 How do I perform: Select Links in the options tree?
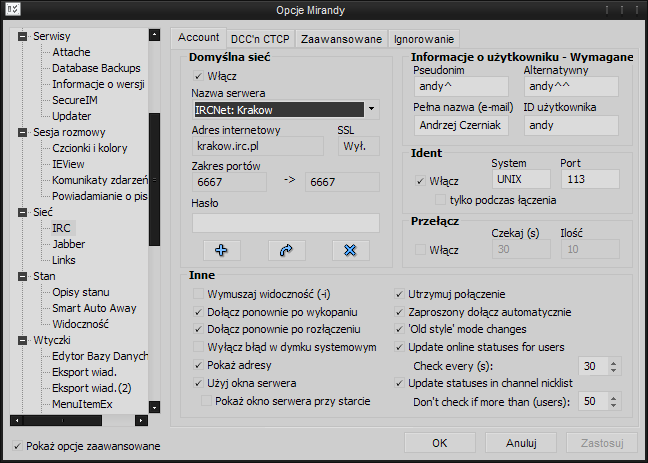(64, 260)
